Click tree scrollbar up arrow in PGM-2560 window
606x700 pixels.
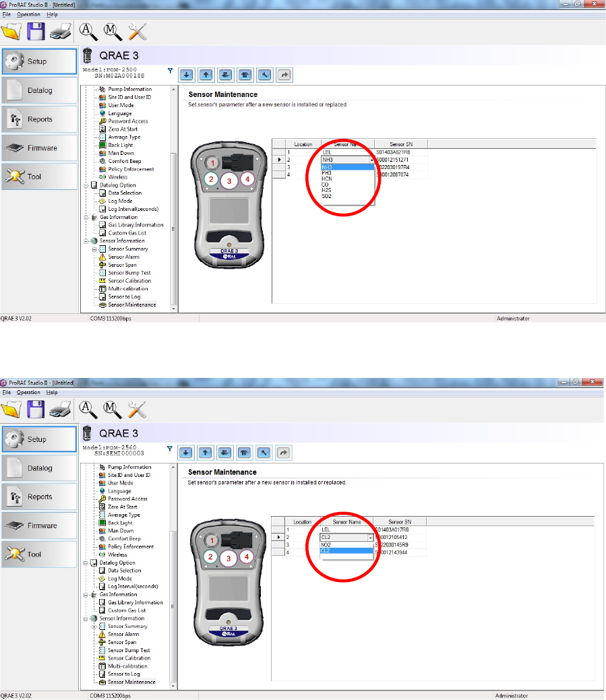[173, 468]
